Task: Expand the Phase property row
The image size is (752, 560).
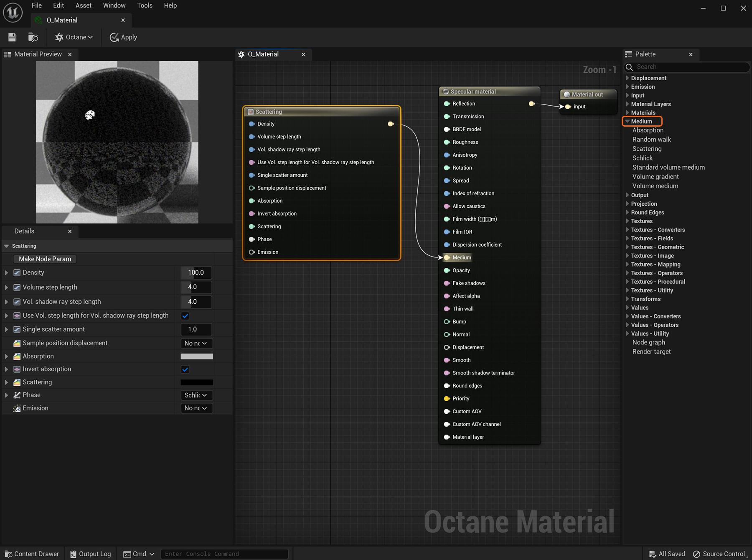Action: pos(6,395)
